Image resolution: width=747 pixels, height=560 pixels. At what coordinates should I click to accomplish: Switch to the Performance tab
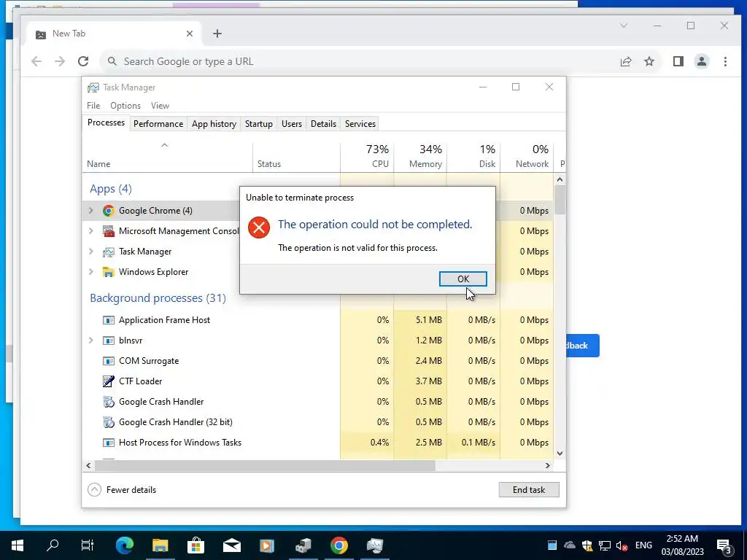(158, 124)
